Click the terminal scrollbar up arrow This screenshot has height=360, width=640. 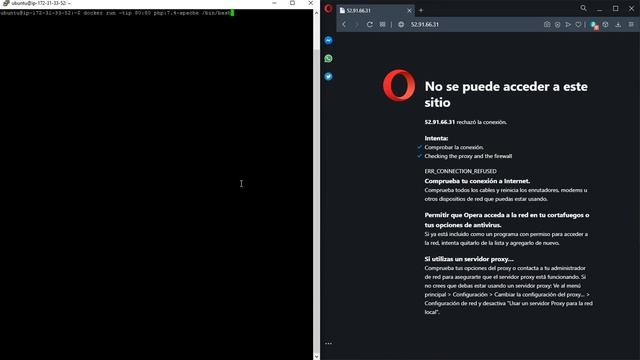tap(316, 13)
